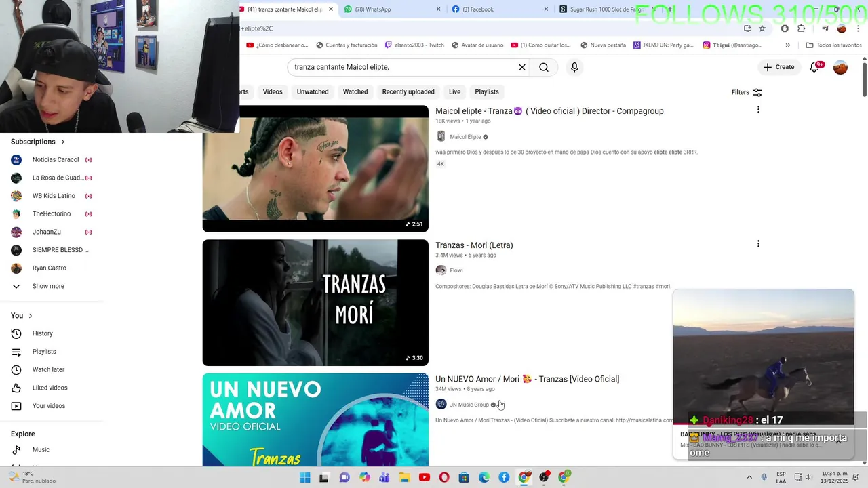Open Maicol Elipte channel avatar
This screenshot has width=868, height=488.
[441, 136]
